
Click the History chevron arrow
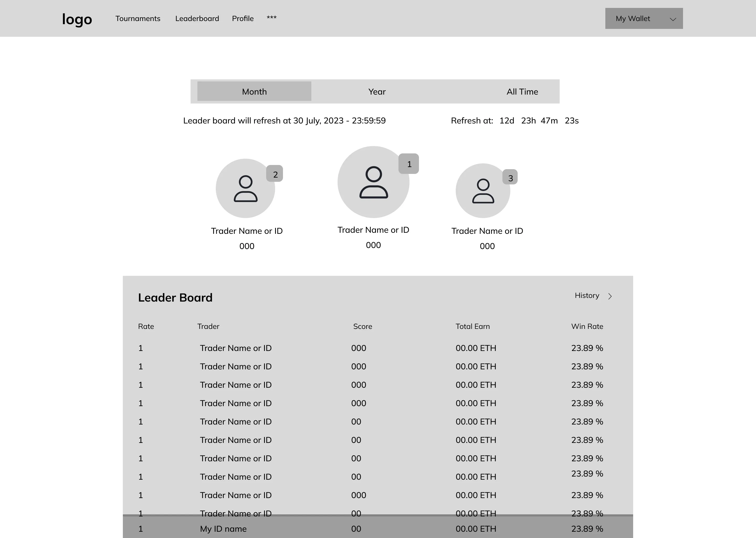[610, 296]
